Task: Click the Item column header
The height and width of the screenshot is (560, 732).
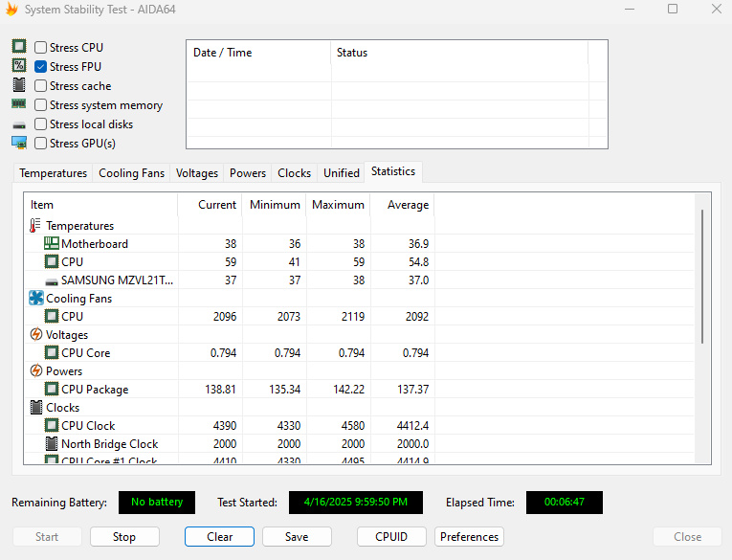Action: 100,205
